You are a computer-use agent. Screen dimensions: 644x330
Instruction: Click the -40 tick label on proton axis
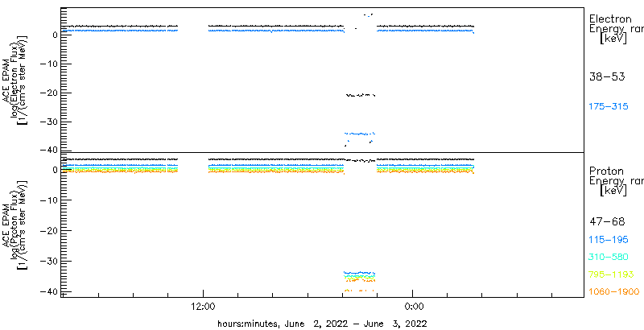click(48, 291)
